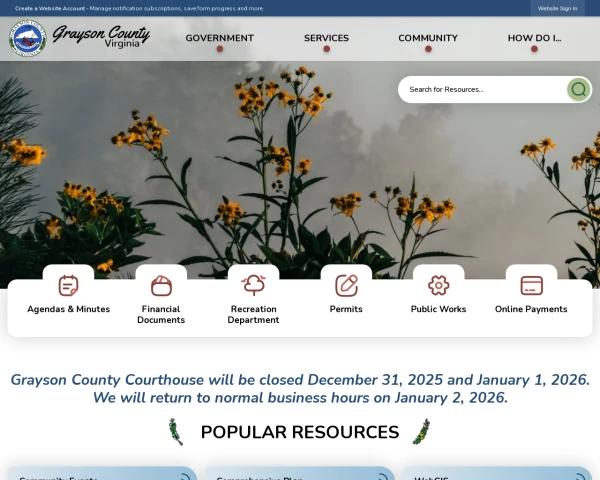
Task: Click the Website Sign In button
Action: (x=558, y=8)
